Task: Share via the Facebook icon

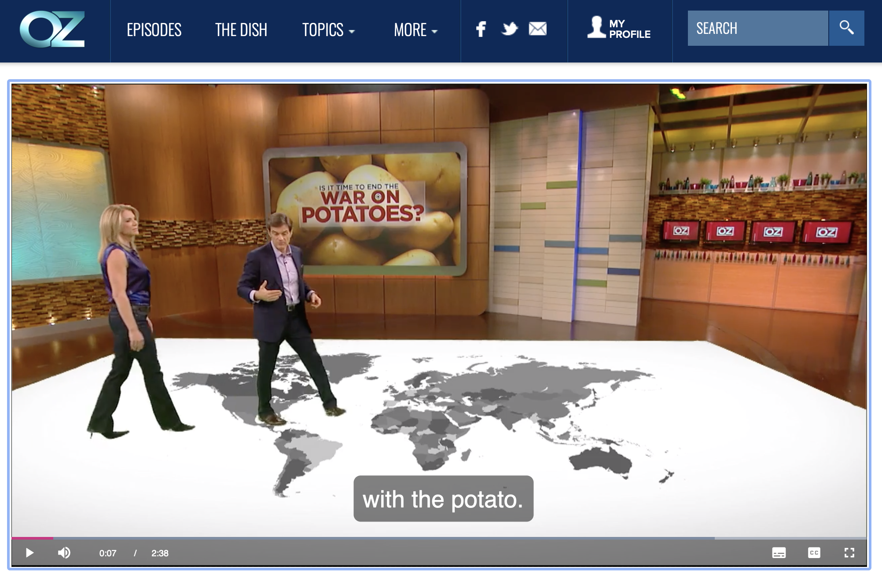Action: (481, 29)
